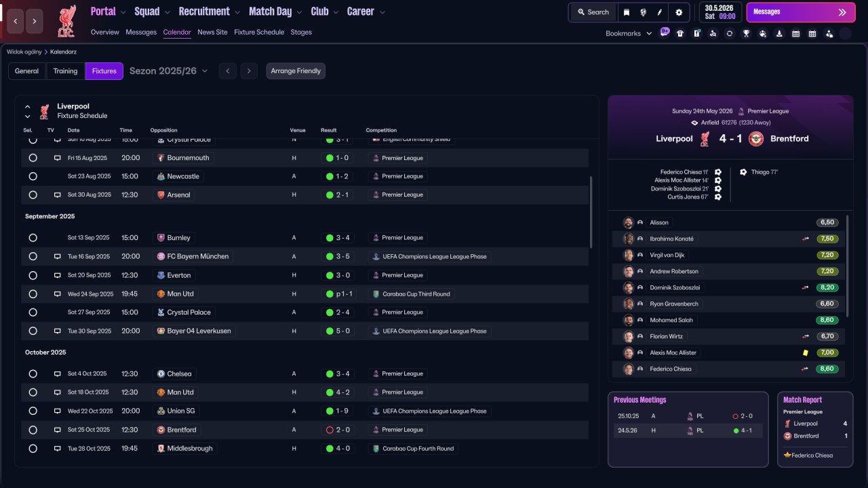
Task: Select the Burnley fixture radio button
Action: [33, 238]
